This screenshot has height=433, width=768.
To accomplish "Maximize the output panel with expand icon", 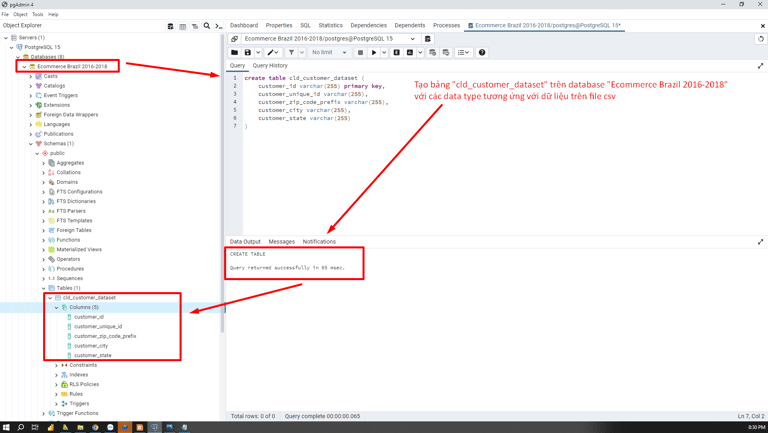I will 761,241.
